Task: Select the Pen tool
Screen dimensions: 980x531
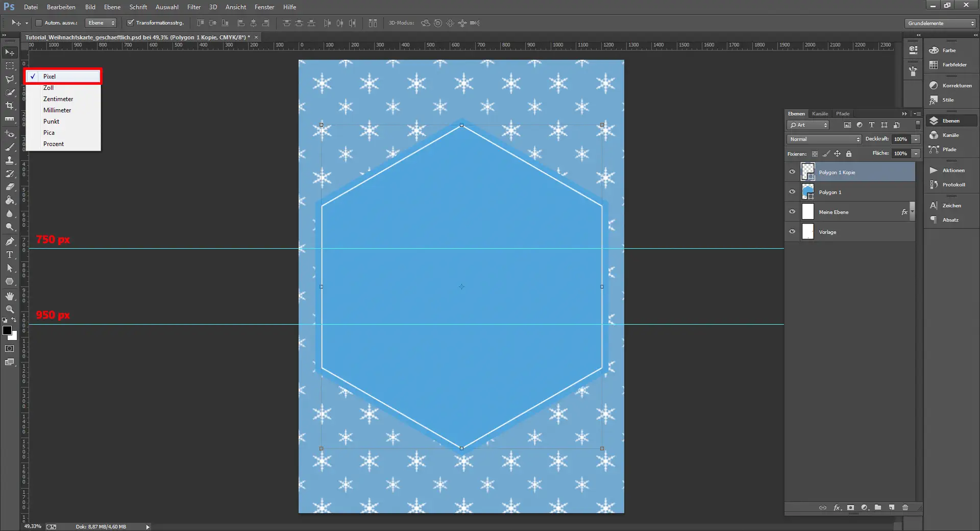Action: 9,241
